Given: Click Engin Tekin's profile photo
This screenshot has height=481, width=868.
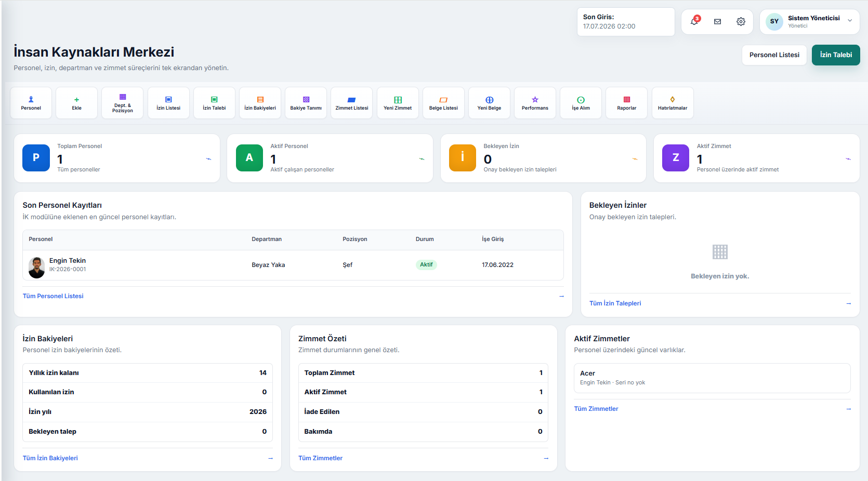Looking at the screenshot, I should click(x=36, y=268).
